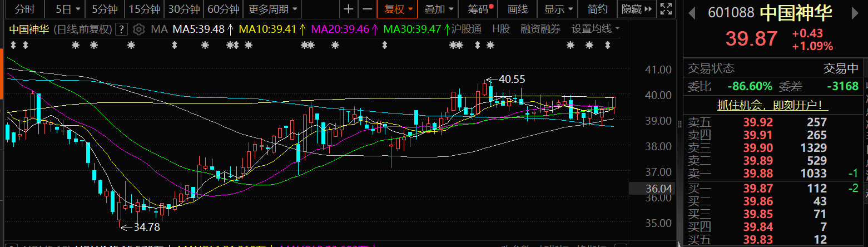This screenshot has width=868, height=247.
Task: Click the stock code 601088
Action: pyautogui.click(x=731, y=13)
